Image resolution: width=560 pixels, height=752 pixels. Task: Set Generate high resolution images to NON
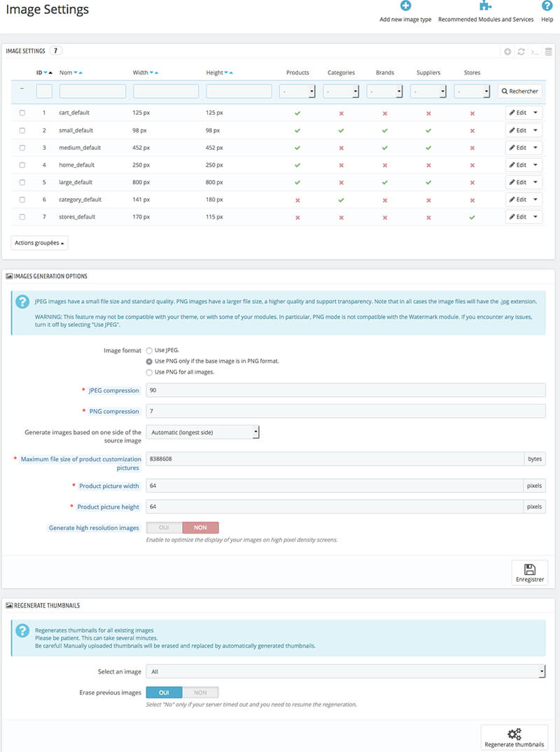click(x=200, y=527)
